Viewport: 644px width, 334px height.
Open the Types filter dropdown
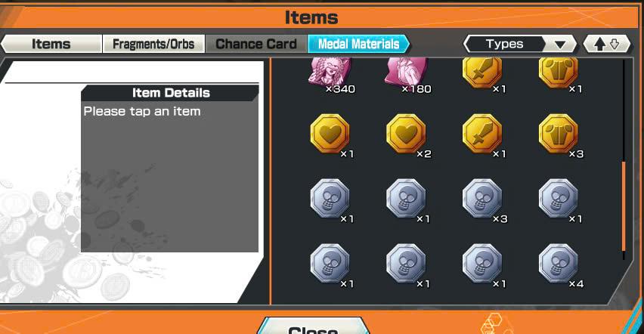(520, 44)
